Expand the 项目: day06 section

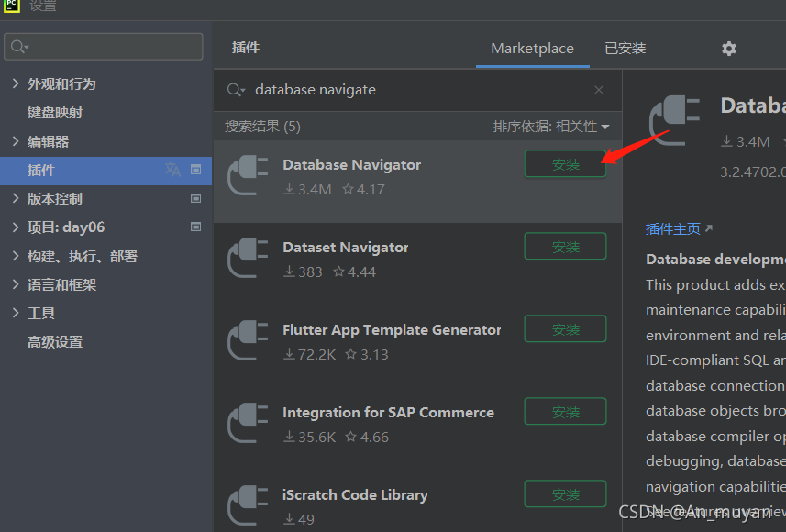pyautogui.click(x=16, y=227)
